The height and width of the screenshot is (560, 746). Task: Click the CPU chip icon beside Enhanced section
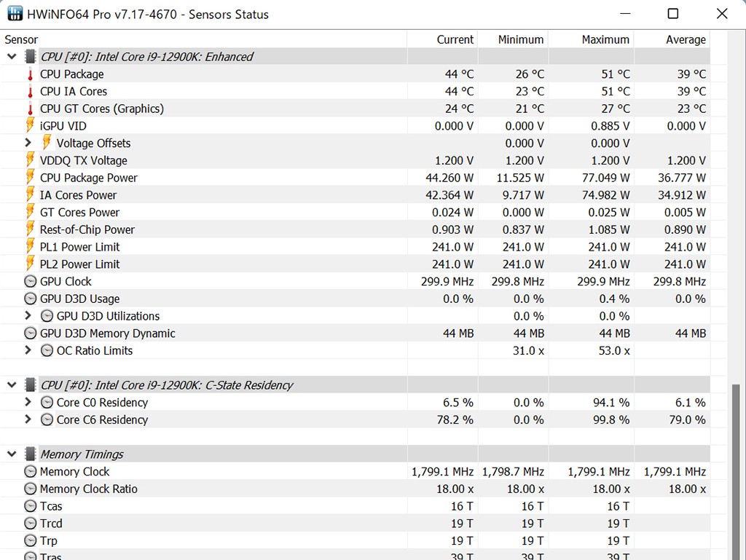point(31,57)
